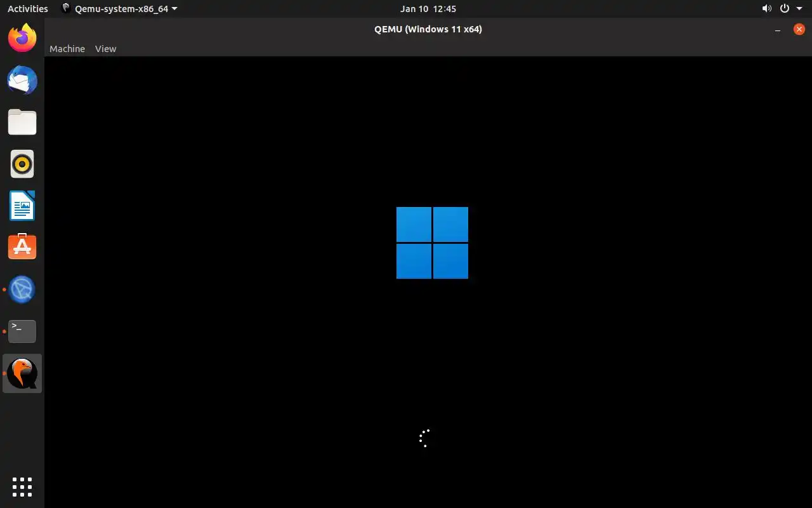The width and height of the screenshot is (812, 508).
Task: Minimize the QEMU window
Action: click(x=778, y=29)
